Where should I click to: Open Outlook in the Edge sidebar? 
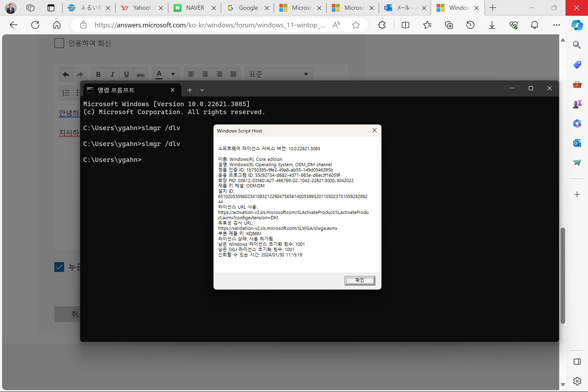tap(577, 143)
